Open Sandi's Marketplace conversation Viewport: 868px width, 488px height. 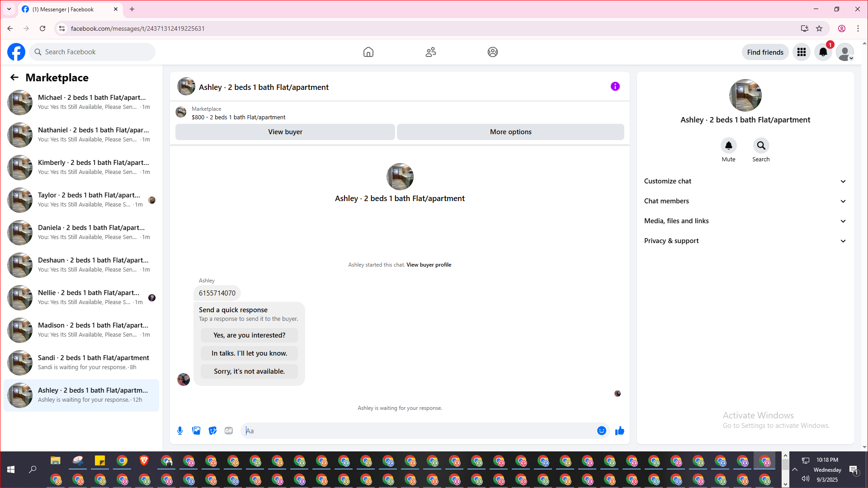click(x=81, y=363)
